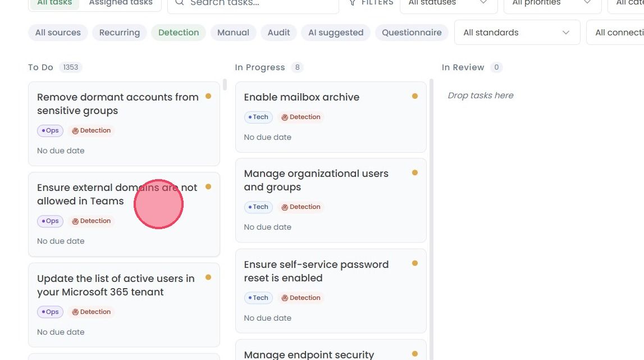644x360 pixels.
Task: Open the Enable mailbox archive task
Action: (x=331, y=117)
